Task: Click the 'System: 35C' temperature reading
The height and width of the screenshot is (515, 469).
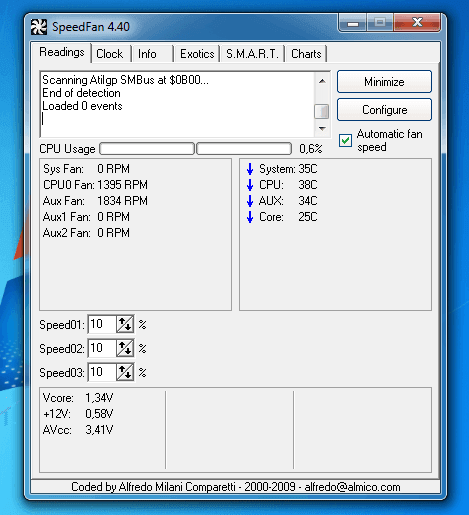Action: 288,169
